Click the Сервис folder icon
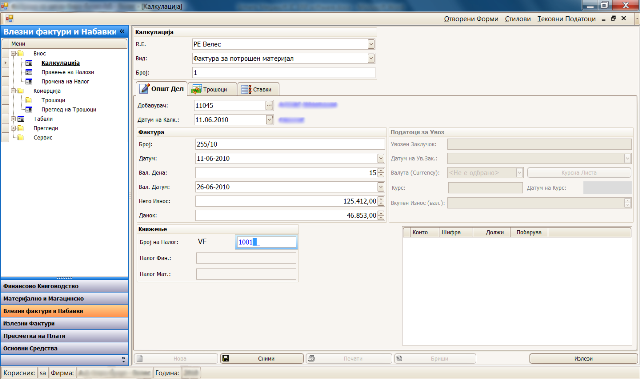This screenshot has width=640, height=379. coord(20,137)
